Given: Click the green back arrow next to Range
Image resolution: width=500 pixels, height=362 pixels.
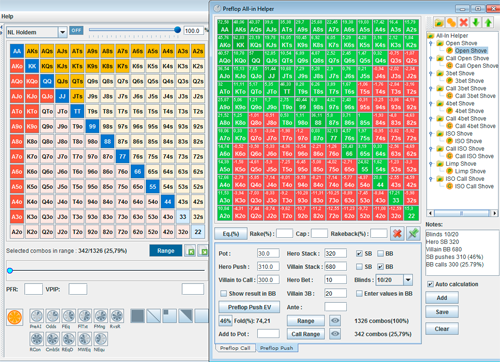Looking at the screenshot, I should click(x=191, y=251).
